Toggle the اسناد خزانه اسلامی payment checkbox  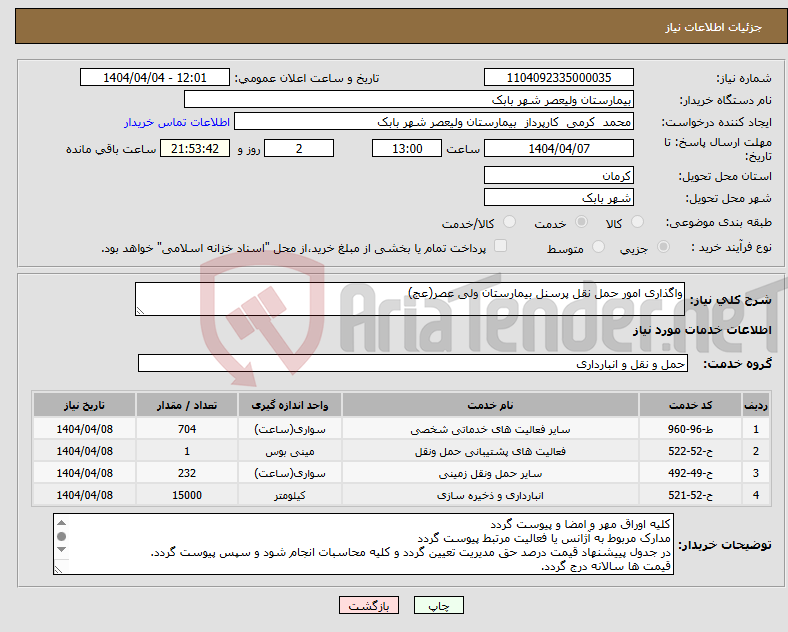(500, 246)
